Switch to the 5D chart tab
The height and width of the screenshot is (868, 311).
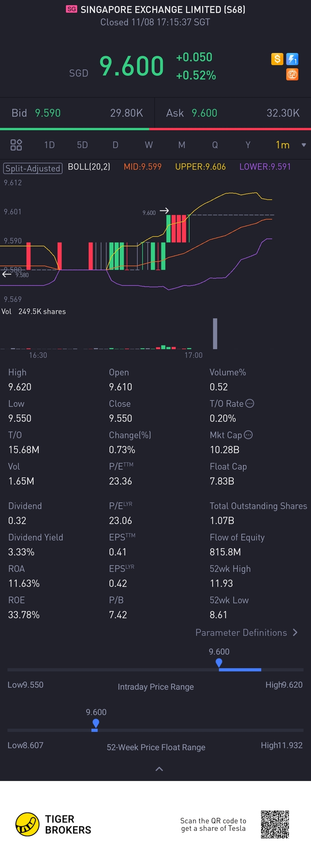click(x=82, y=145)
